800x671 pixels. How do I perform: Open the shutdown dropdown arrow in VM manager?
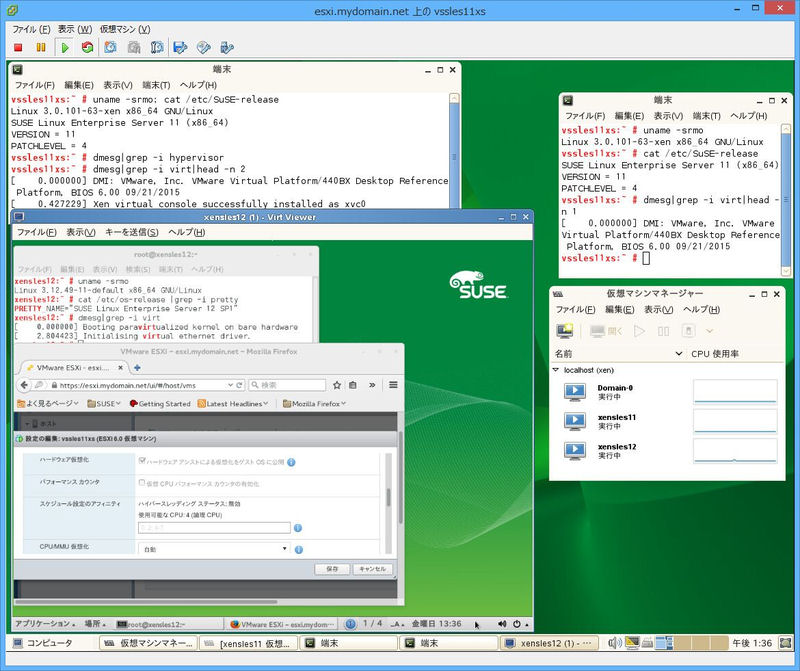(710, 331)
